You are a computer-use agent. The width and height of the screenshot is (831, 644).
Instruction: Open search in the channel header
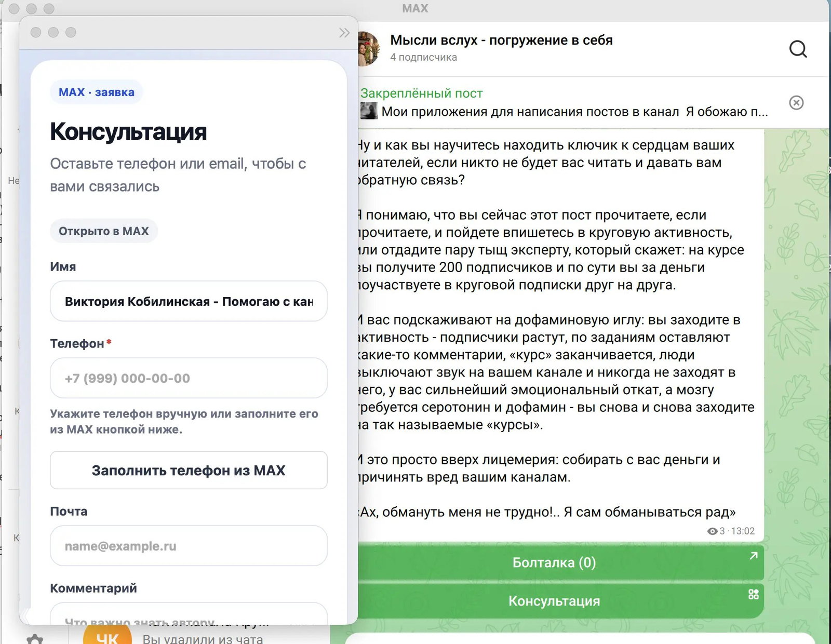798,49
